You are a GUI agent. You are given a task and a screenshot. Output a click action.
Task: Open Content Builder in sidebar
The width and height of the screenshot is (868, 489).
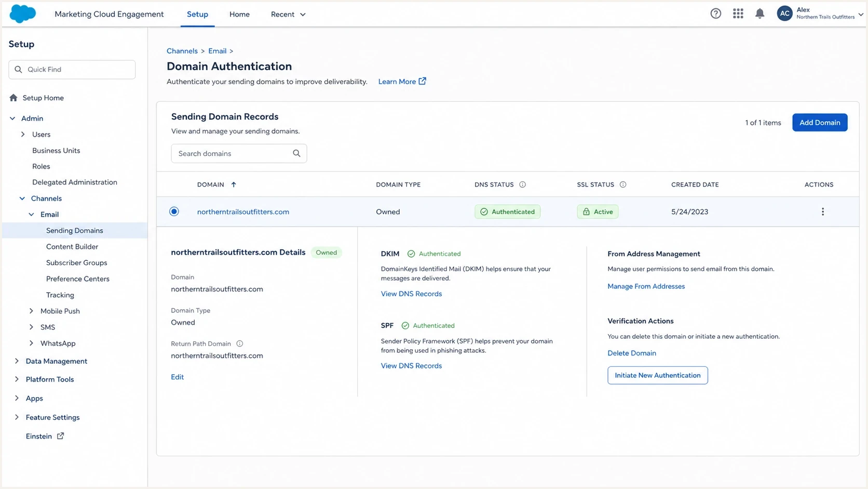72,247
